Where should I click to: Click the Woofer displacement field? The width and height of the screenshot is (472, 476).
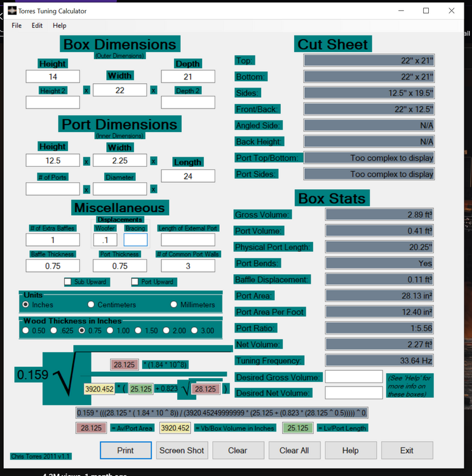click(105, 240)
